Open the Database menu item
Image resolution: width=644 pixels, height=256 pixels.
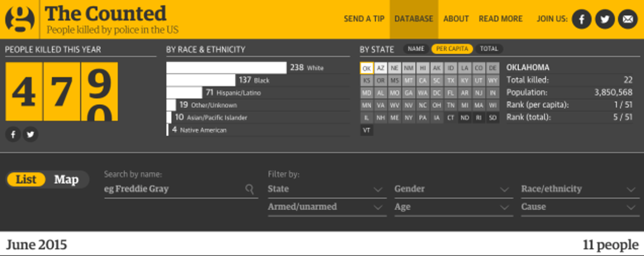pos(414,19)
